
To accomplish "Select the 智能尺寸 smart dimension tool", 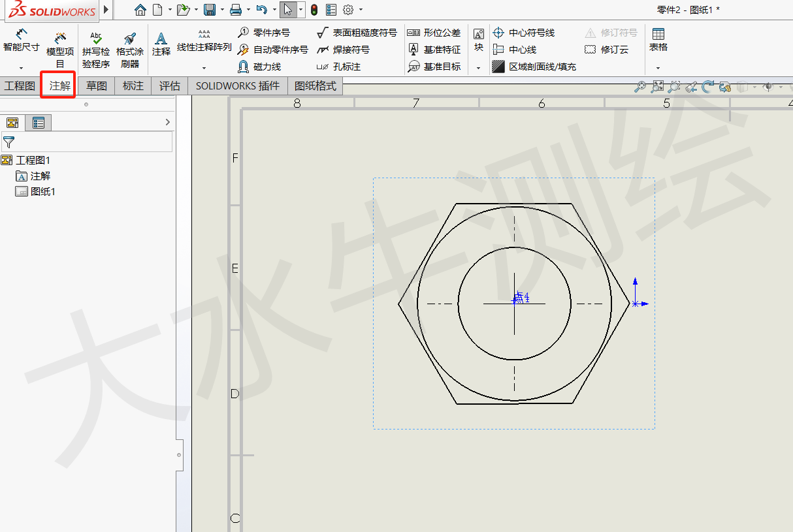I will click(21, 40).
